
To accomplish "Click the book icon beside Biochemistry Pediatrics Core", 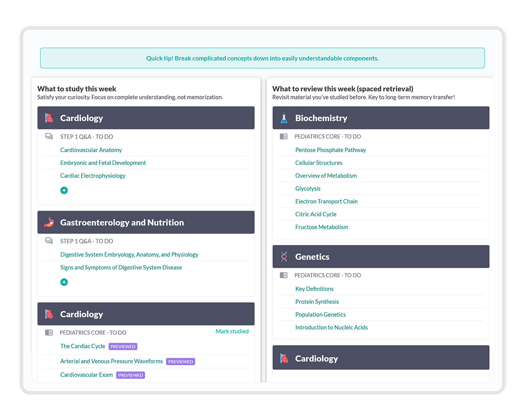I will tap(283, 136).
